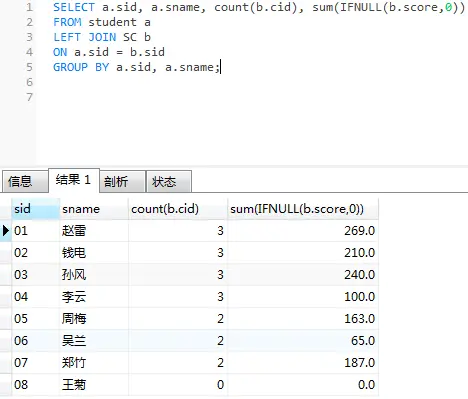Click the count cell in 赵雷's row
468x399 pixels.
tap(178, 231)
